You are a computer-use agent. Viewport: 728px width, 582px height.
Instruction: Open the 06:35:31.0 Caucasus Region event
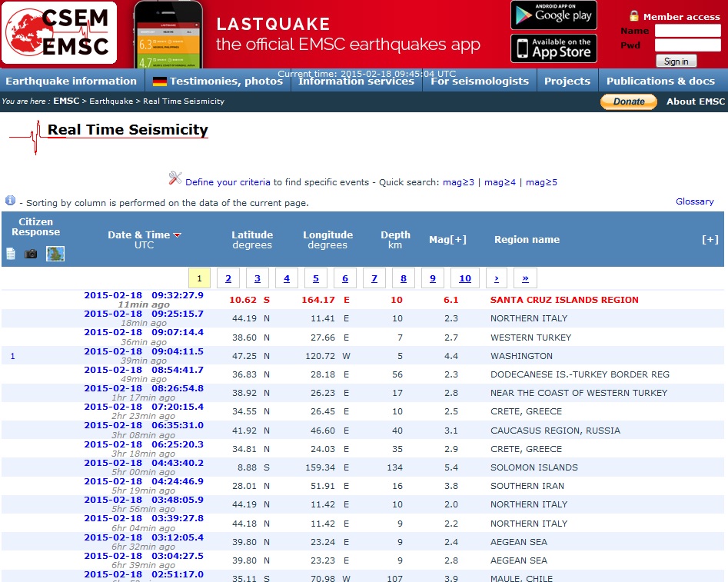click(x=144, y=425)
